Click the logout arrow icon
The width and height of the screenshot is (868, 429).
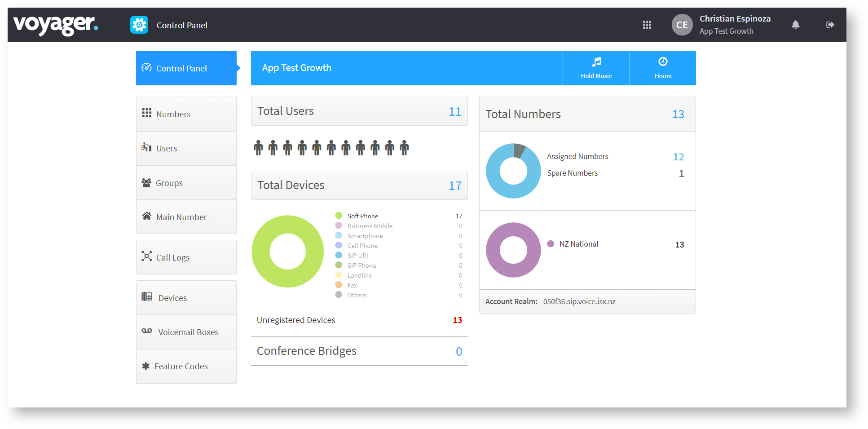(x=830, y=25)
